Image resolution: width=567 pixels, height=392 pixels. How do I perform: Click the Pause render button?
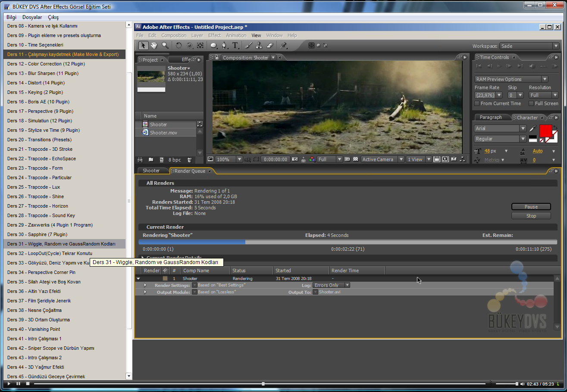tap(531, 207)
